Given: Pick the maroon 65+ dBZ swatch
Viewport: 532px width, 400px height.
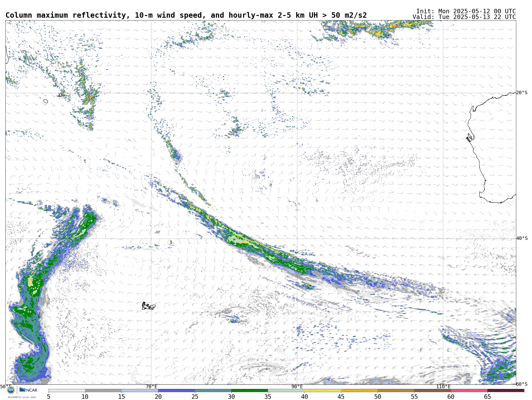Looking at the screenshot, I should [506, 391].
